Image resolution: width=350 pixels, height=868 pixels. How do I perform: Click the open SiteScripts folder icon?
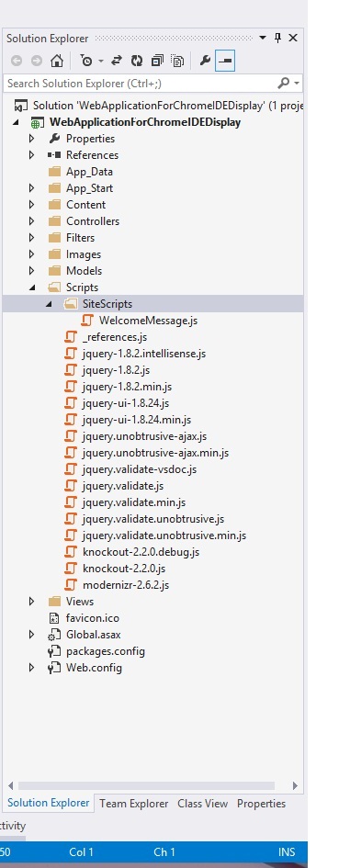tap(71, 304)
